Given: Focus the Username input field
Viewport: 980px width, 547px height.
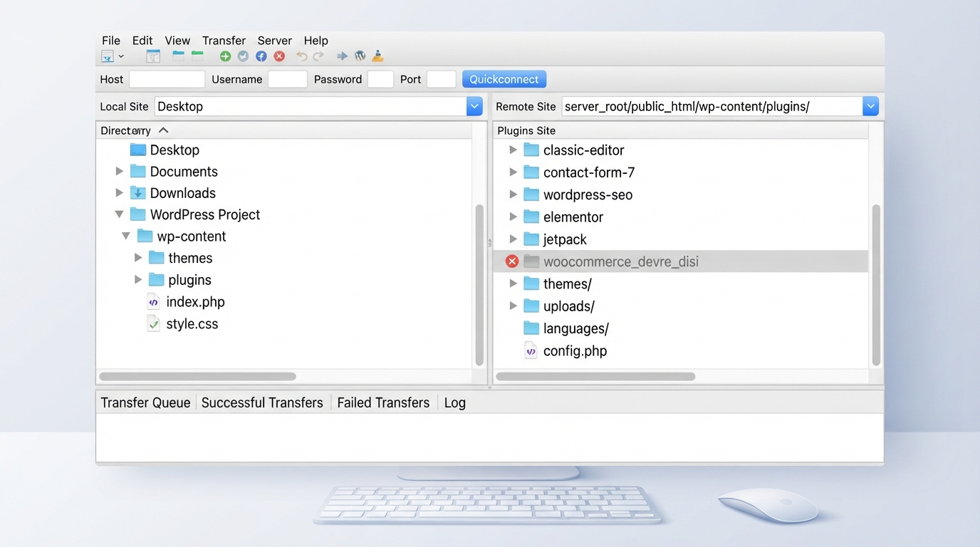Looking at the screenshot, I should coord(287,79).
